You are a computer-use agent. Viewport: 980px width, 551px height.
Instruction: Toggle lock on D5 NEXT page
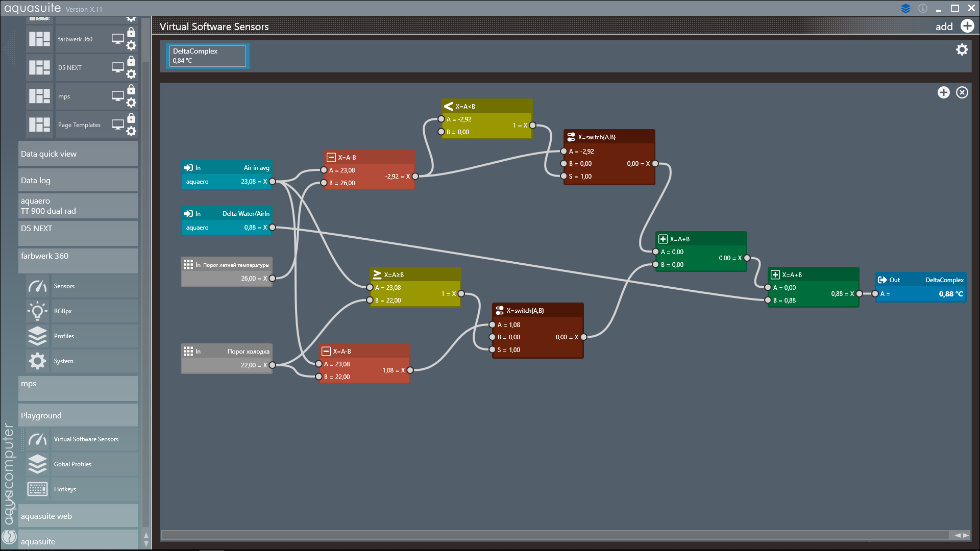131,61
